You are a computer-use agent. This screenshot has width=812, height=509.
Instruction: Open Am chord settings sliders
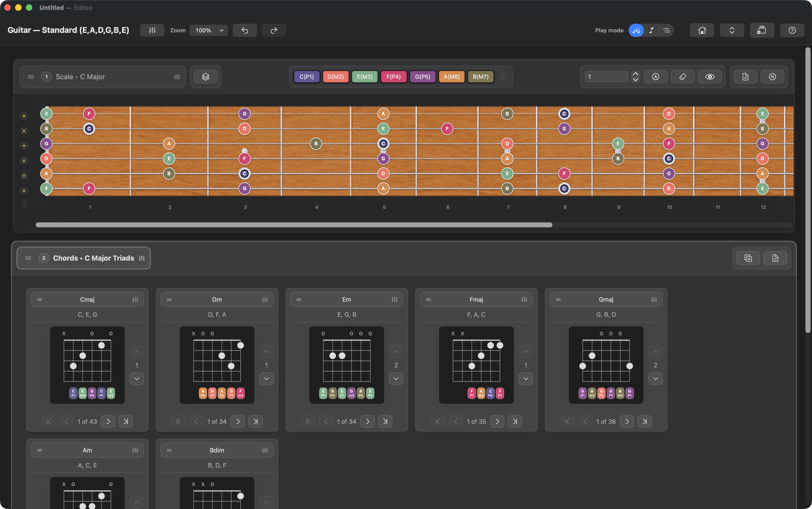coord(135,451)
